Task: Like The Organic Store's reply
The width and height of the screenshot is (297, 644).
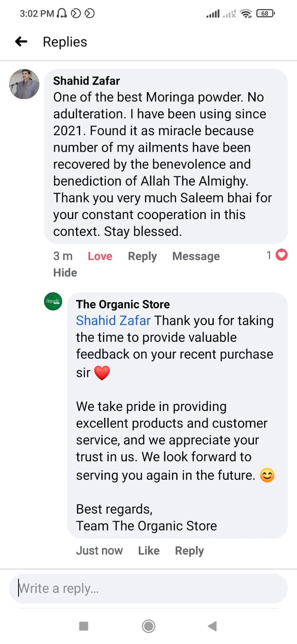Action: 148,551
